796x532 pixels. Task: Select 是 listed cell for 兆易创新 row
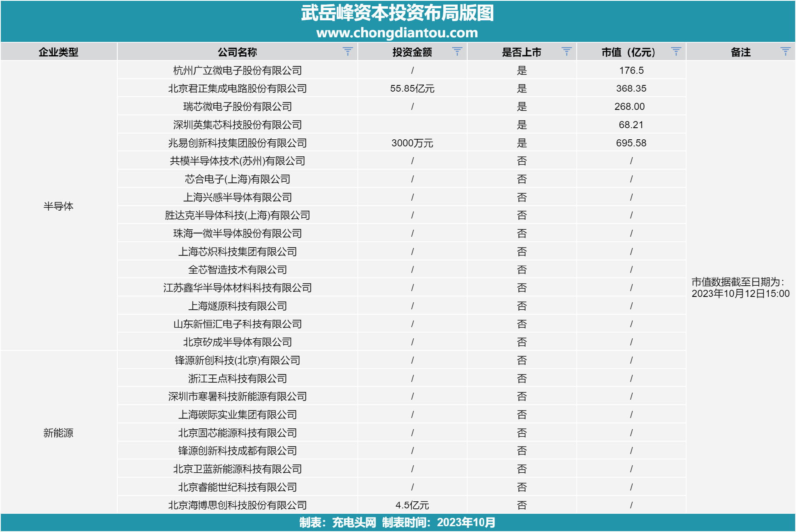pyautogui.click(x=522, y=143)
